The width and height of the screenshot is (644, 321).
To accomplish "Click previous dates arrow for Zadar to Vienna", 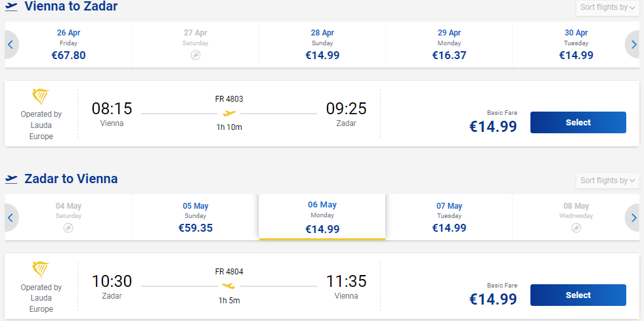I will (11, 217).
